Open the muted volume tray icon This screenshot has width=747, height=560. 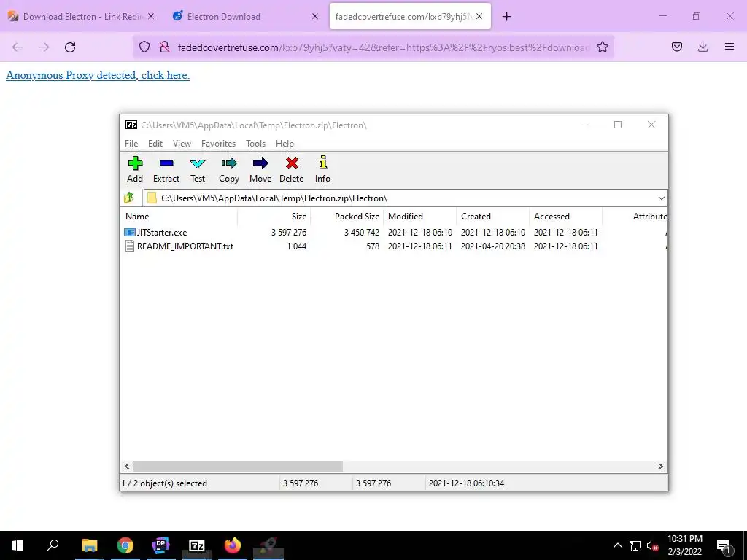point(652,545)
